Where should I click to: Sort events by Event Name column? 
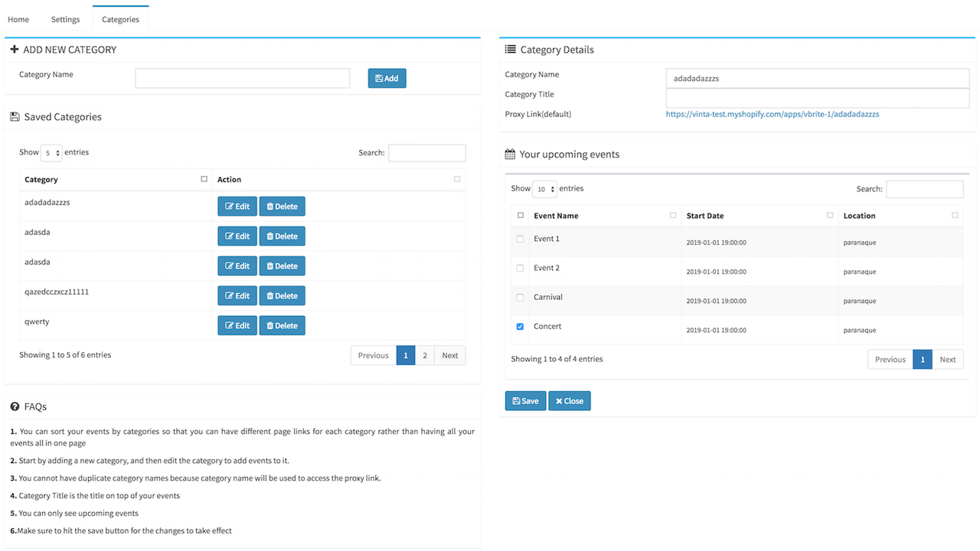(605, 216)
